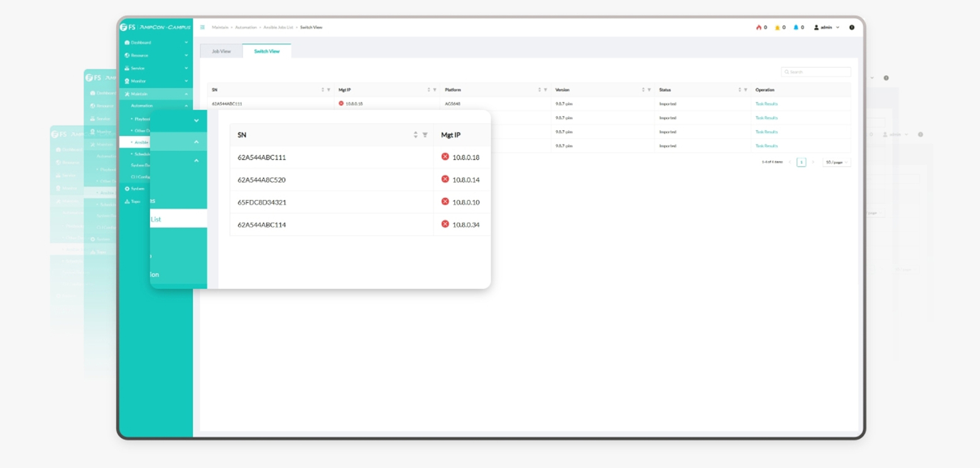Sort by the Platform column sort arrows
This screenshot has height=468, width=980.
(540, 90)
